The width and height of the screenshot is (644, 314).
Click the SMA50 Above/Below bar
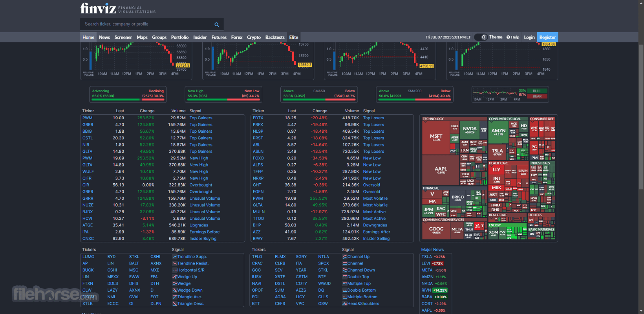tap(319, 100)
